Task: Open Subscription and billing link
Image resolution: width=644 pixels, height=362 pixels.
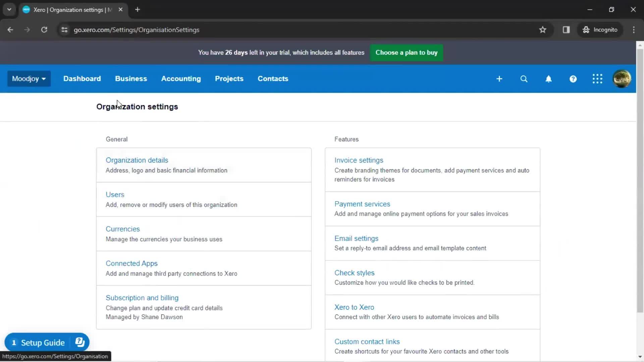Action: [x=142, y=298]
